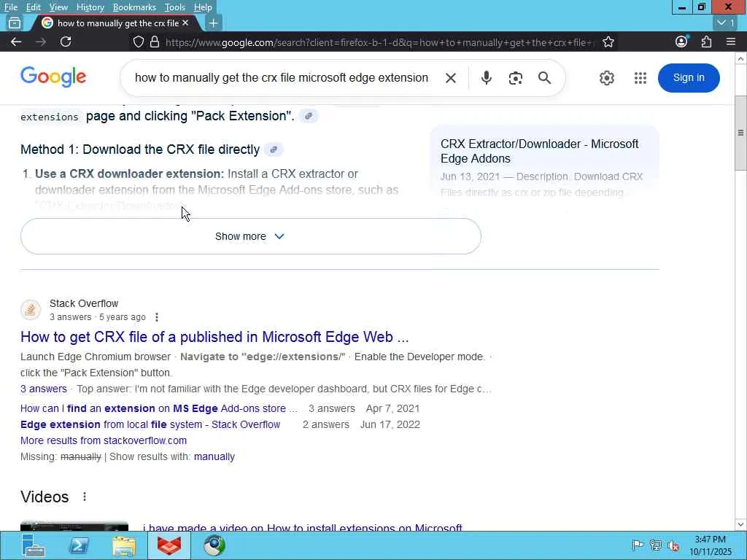This screenshot has width=747, height=560.
Task: Open the Firefox View icon beside the tabs
Action: click(x=15, y=23)
